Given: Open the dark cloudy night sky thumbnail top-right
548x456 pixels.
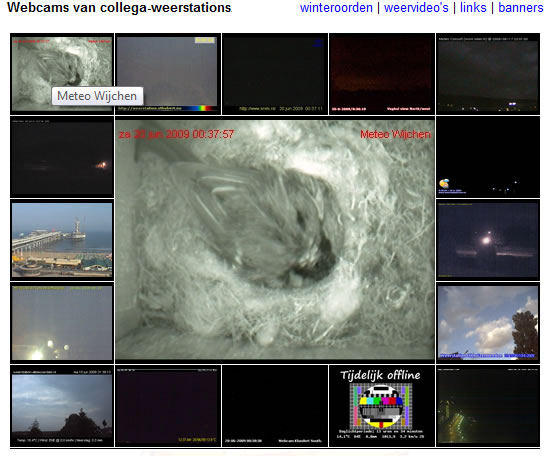Looking at the screenshot, I should pyautogui.click(x=488, y=74).
